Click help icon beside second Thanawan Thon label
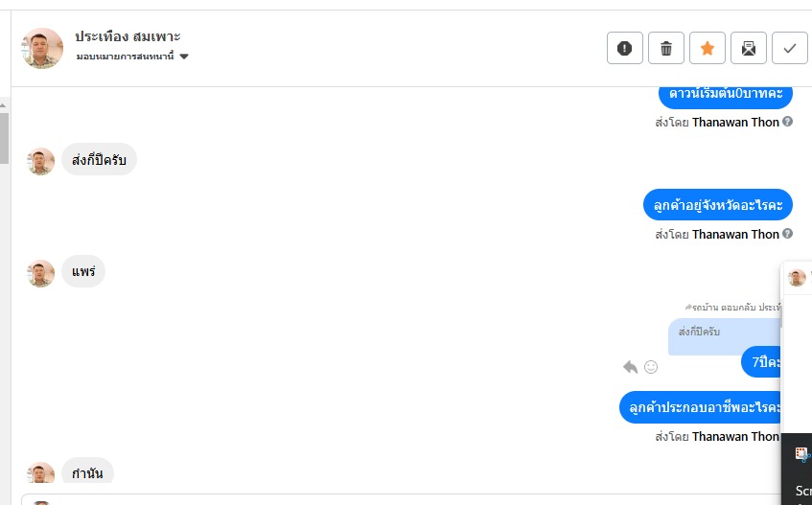812x505 pixels. 788,234
